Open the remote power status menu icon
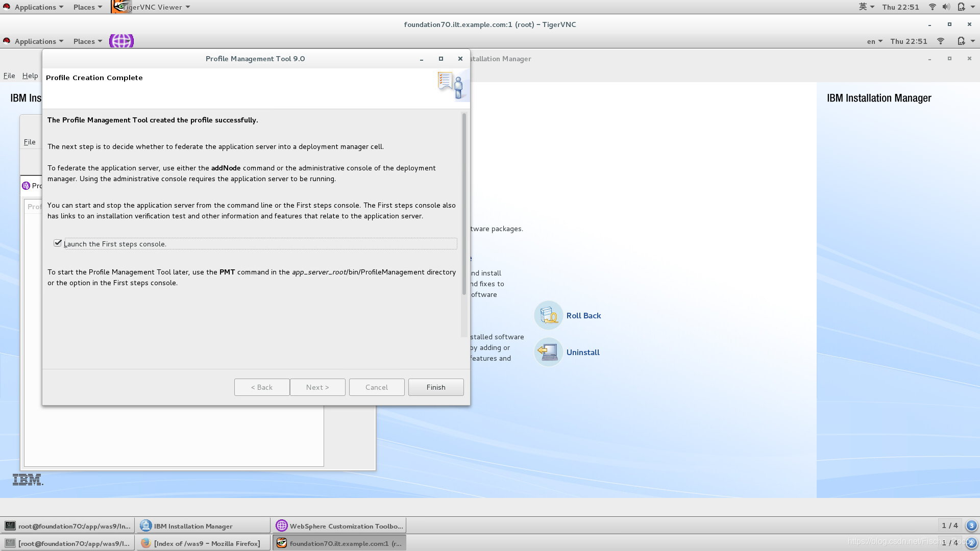Viewport: 980px width, 551px height. coord(966,41)
